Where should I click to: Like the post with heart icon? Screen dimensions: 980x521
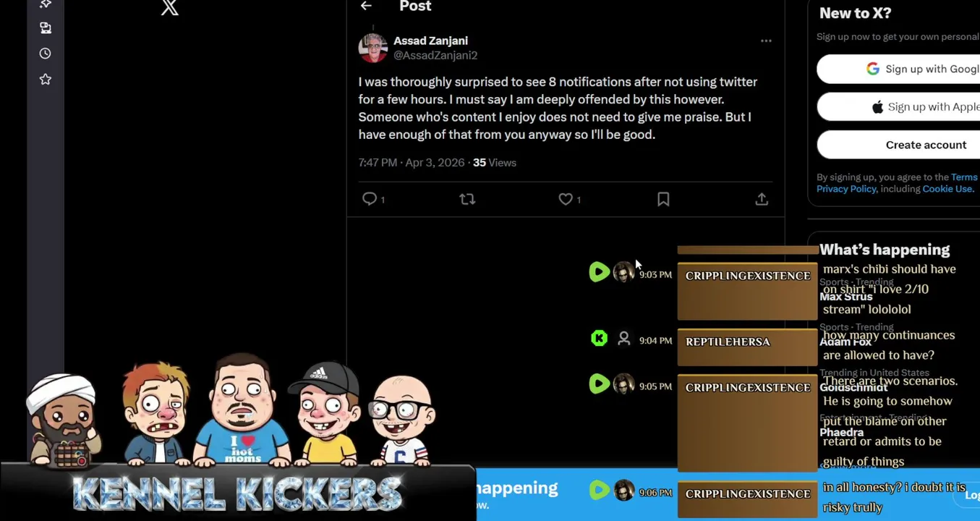tap(566, 199)
